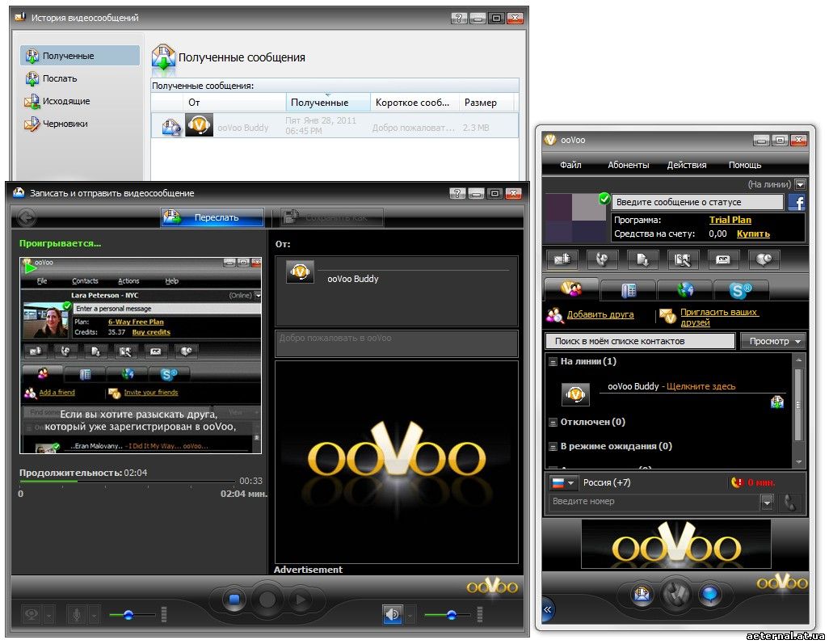829x644 pixels.
Task: Select Черновики in History sidebar
Action: (x=80, y=124)
